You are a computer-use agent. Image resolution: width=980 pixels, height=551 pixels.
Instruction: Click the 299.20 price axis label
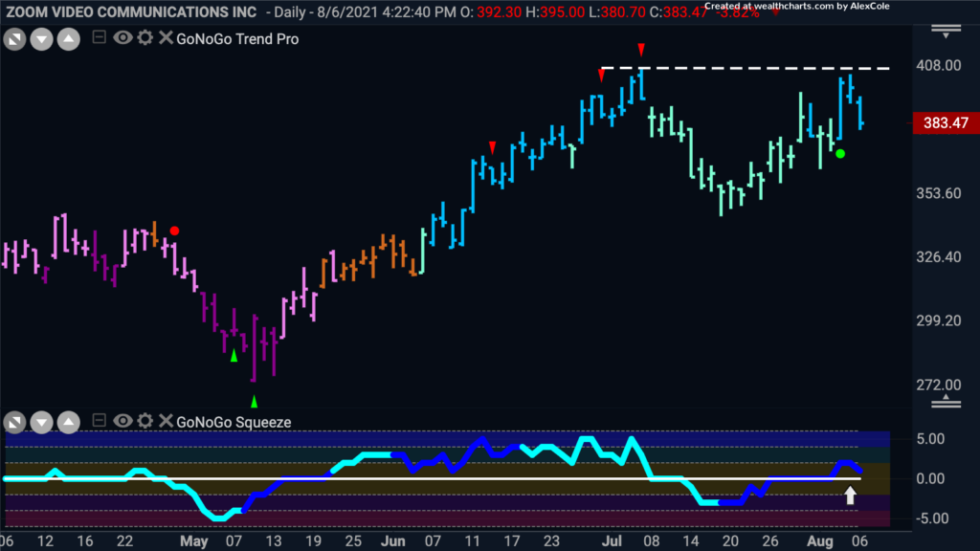(939, 321)
